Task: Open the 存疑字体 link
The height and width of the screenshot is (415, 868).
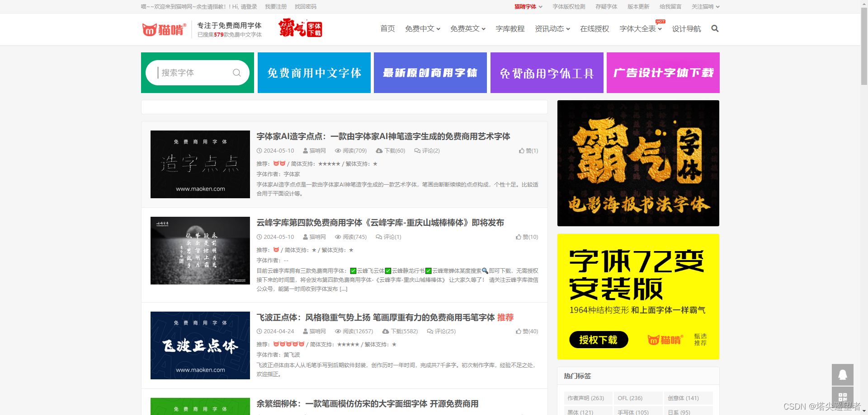Action: click(606, 7)
